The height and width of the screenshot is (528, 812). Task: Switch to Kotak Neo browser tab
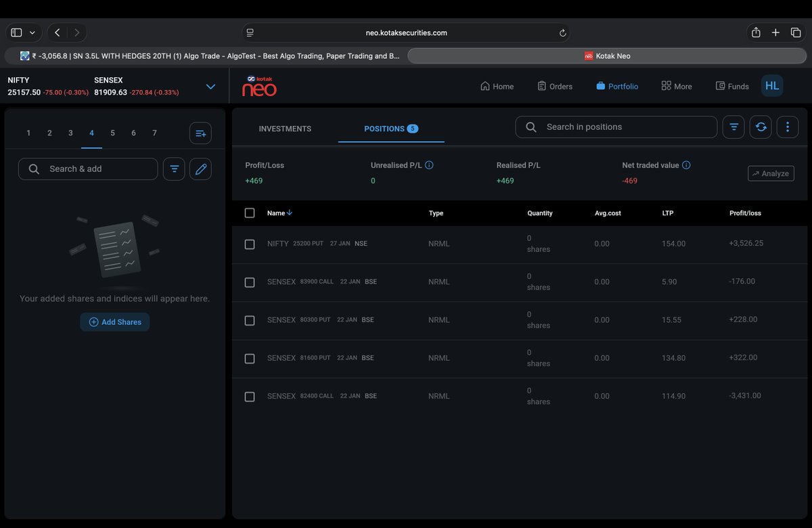[x=607, y=56]
